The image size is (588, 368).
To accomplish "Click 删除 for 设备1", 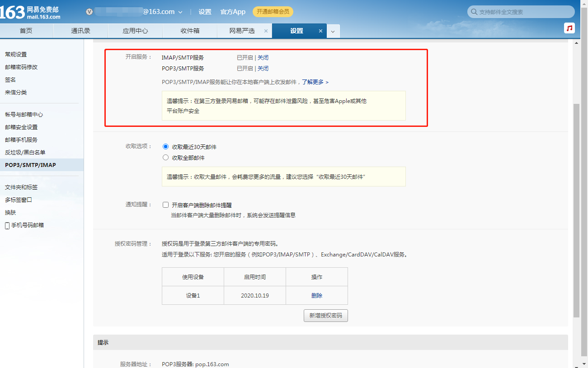I will [x=317, y=296].
